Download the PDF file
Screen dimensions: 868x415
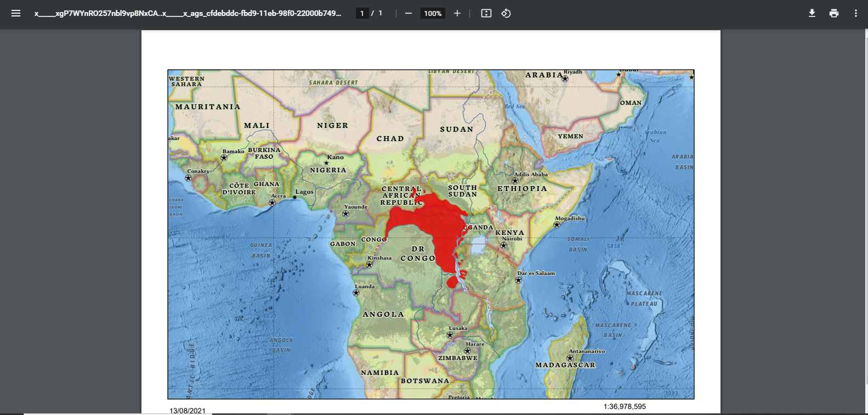pyautogui.click(x=812, y=13)
